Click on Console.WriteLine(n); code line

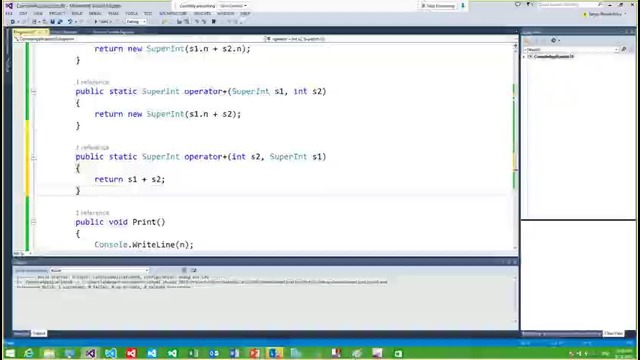[144, 245]
